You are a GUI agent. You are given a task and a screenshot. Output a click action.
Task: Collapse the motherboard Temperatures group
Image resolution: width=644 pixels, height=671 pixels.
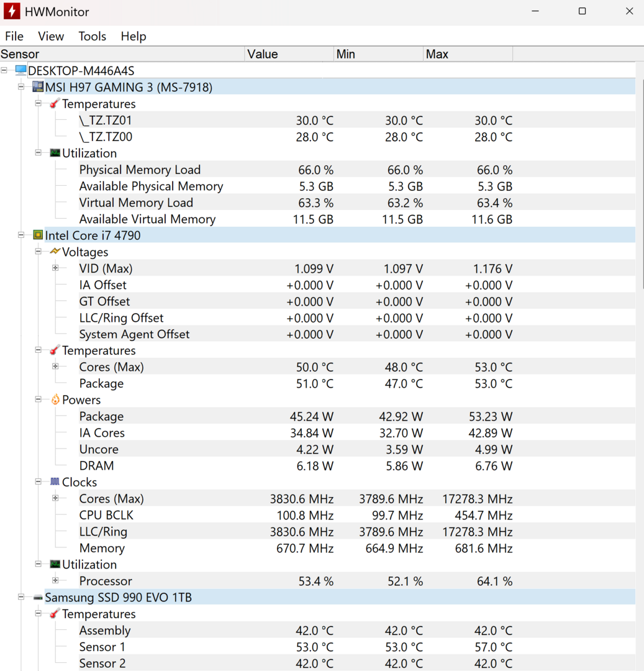tap(39, 103)
